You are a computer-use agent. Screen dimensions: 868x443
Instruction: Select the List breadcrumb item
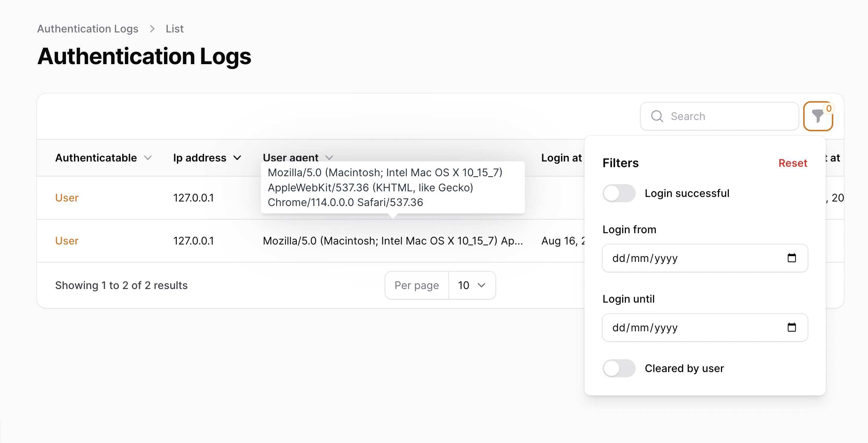point(174,28)
